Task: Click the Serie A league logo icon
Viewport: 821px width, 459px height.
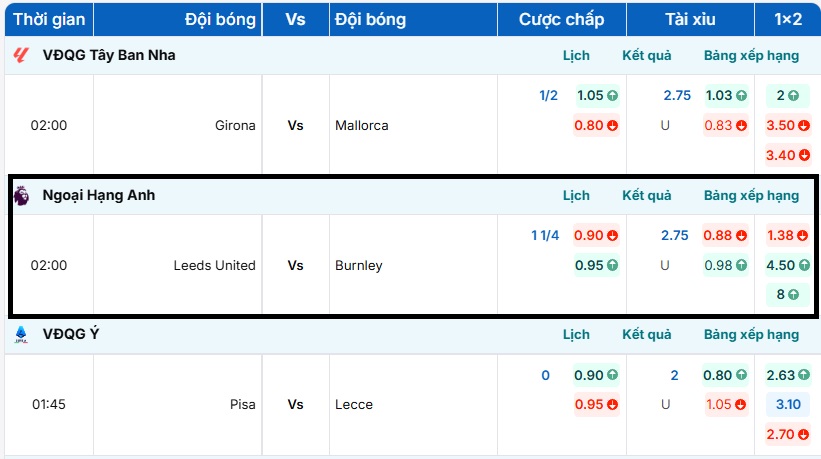Action: point(21,334)
